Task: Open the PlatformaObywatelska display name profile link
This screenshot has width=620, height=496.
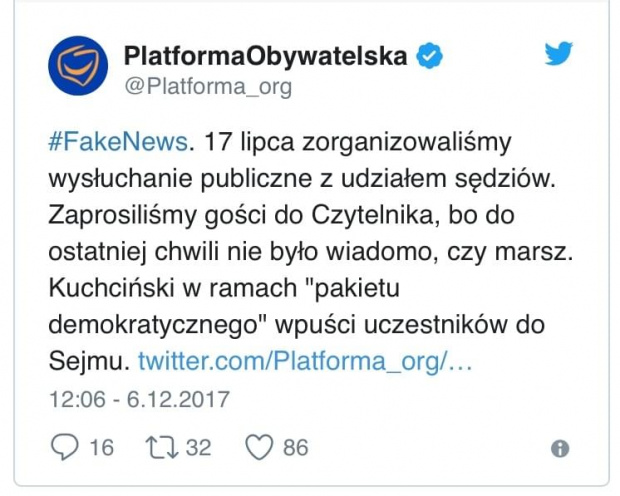Action: point(267,56)
